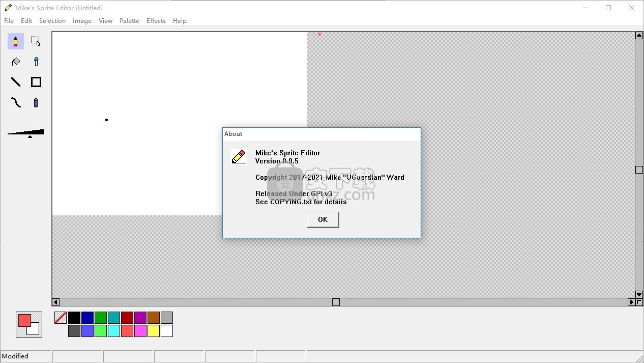Screen dimensions: 644x363
Task: Click the Mike's Sprite Editor dialog heading
Action: click(x=288, y=153)
